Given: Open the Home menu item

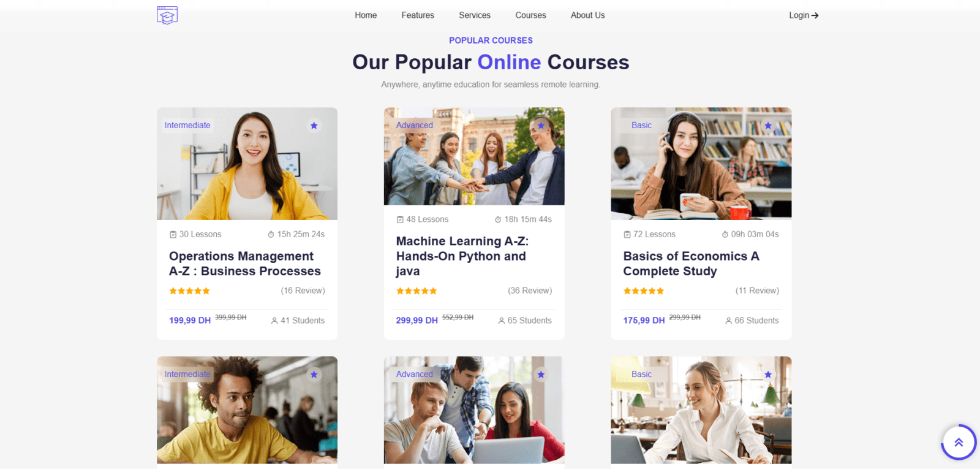Looking at the screenshot, I should tap(366, 15).
